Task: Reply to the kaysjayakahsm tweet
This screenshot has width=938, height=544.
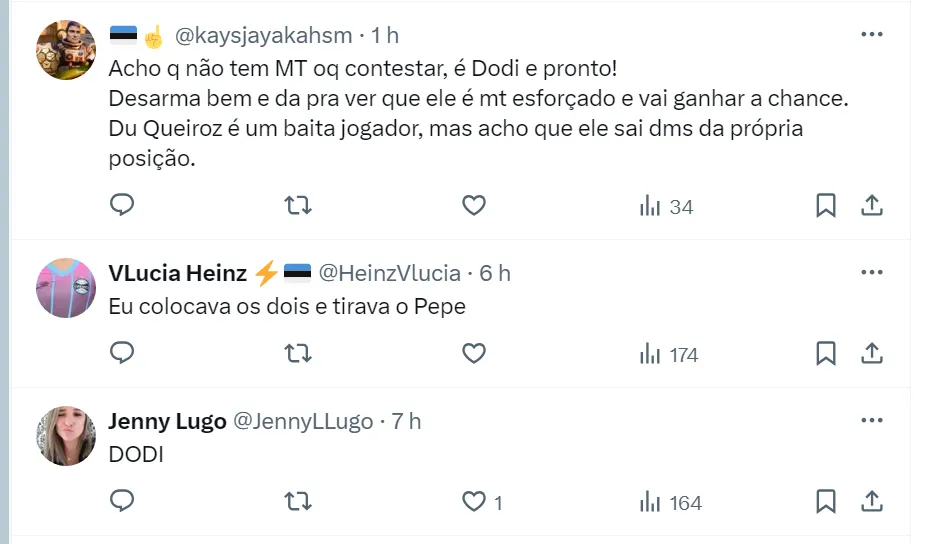Action: tap(122, 206)
